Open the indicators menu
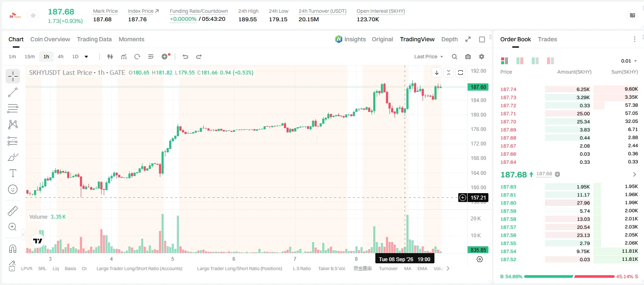The image size is (644, 285). click(x=124, y=57)
